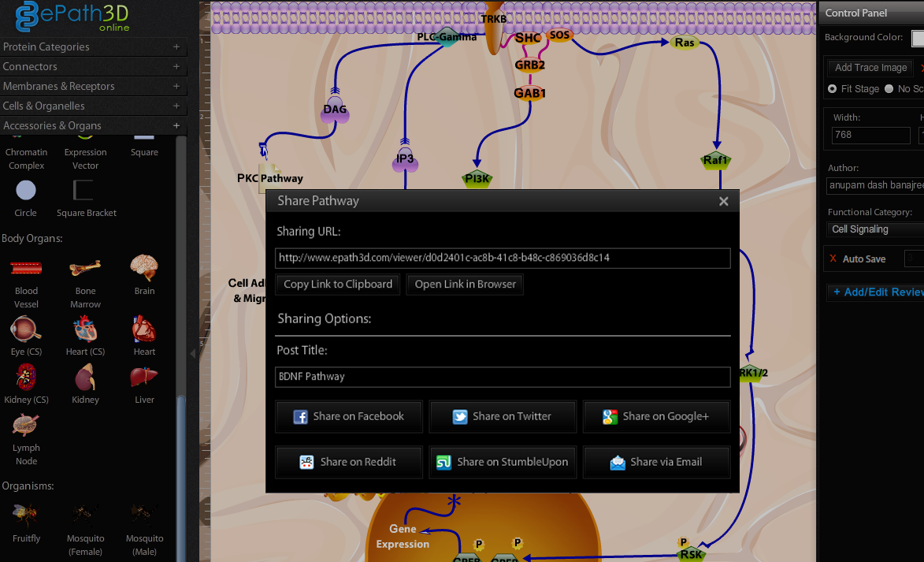Open the Functional Category dropdown
Viewport: 924px width, 562px height.
point(876,229)
